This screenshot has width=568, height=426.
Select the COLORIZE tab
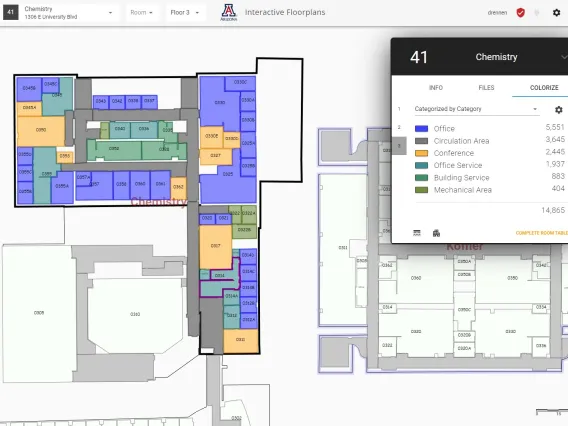[544, 88]
